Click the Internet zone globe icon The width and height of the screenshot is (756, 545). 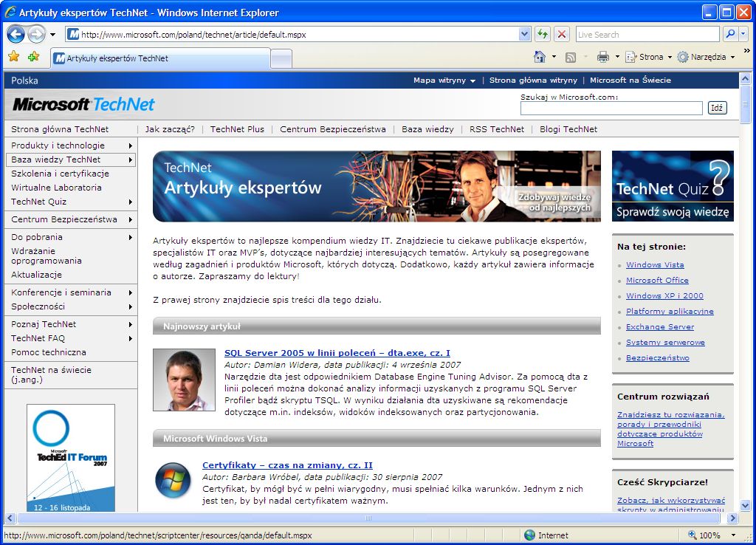pyautogui.click(x=529, y=535)
